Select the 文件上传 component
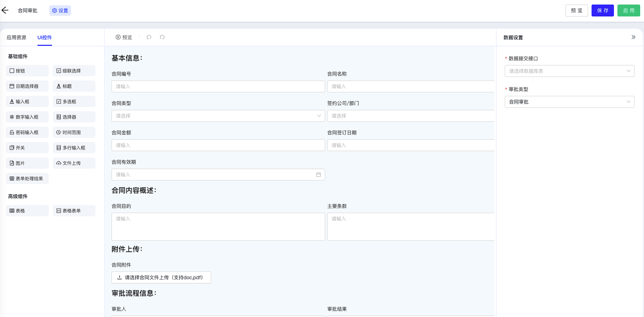644x317 pixels. (74, 163)
